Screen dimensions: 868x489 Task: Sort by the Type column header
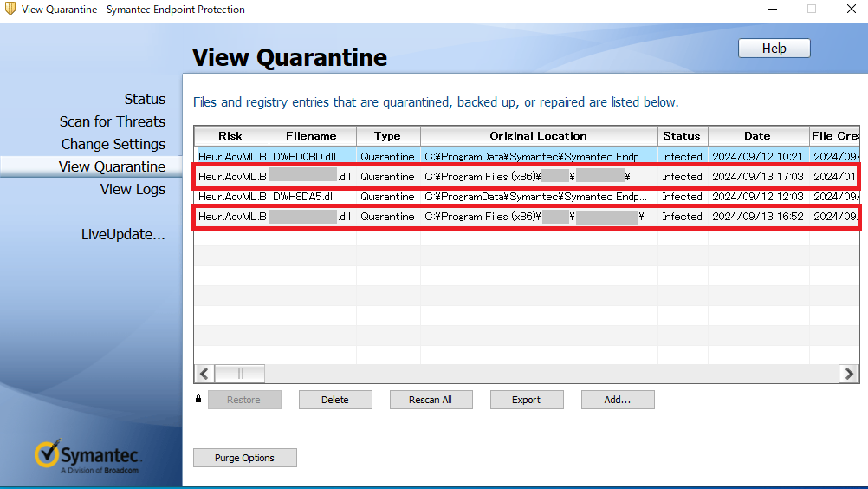(387, 136)
